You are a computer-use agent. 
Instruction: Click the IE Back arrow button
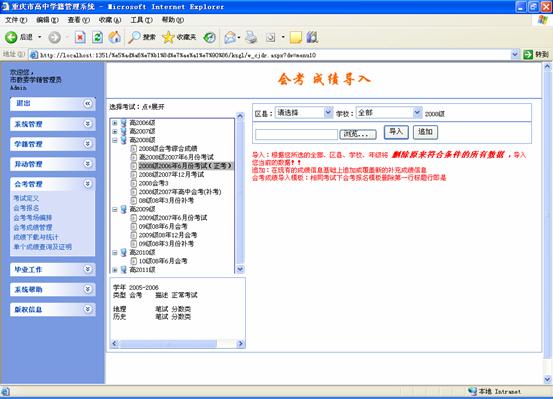click(11, 37)
